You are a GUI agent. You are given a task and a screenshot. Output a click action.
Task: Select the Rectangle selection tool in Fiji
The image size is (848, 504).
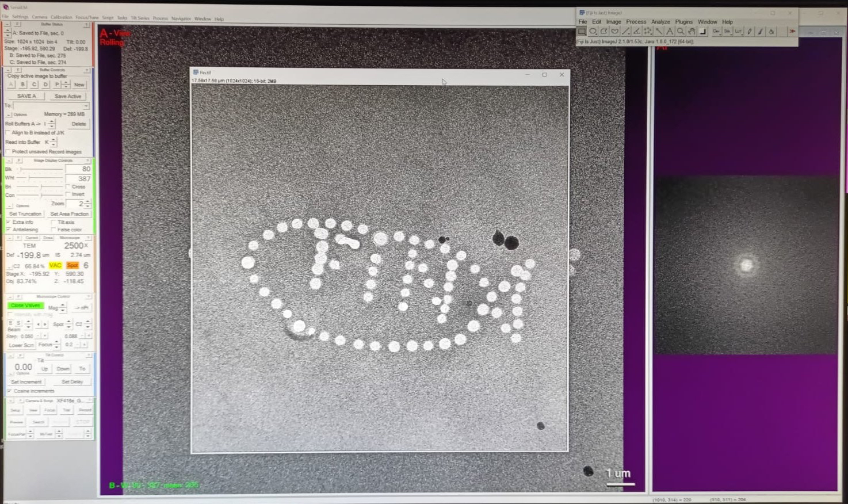point(582,32)
